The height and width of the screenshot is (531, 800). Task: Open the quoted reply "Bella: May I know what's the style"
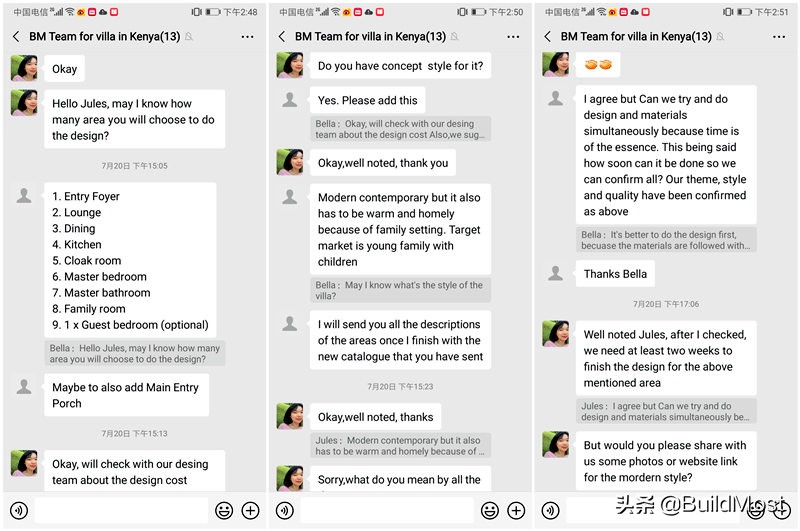[x=399, y=291]
